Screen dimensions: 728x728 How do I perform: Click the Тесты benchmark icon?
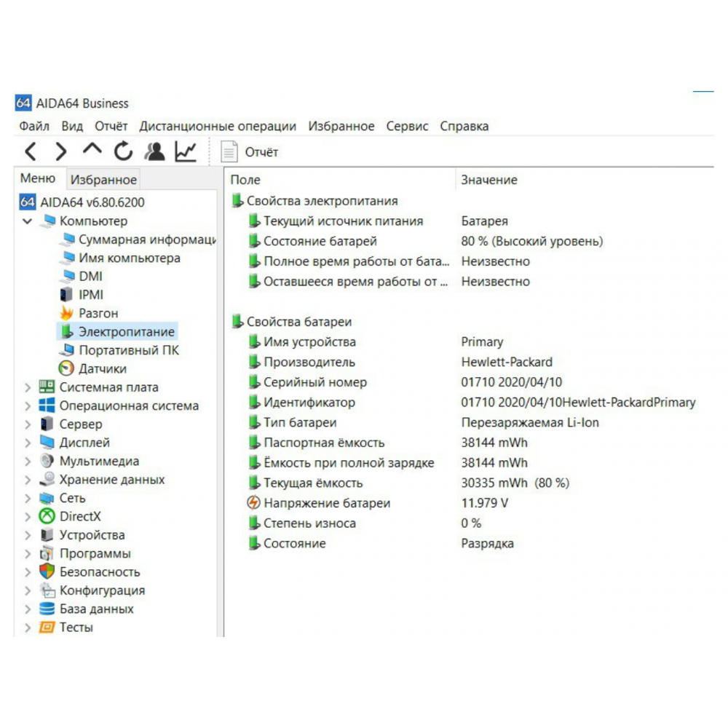click(47, 627)
